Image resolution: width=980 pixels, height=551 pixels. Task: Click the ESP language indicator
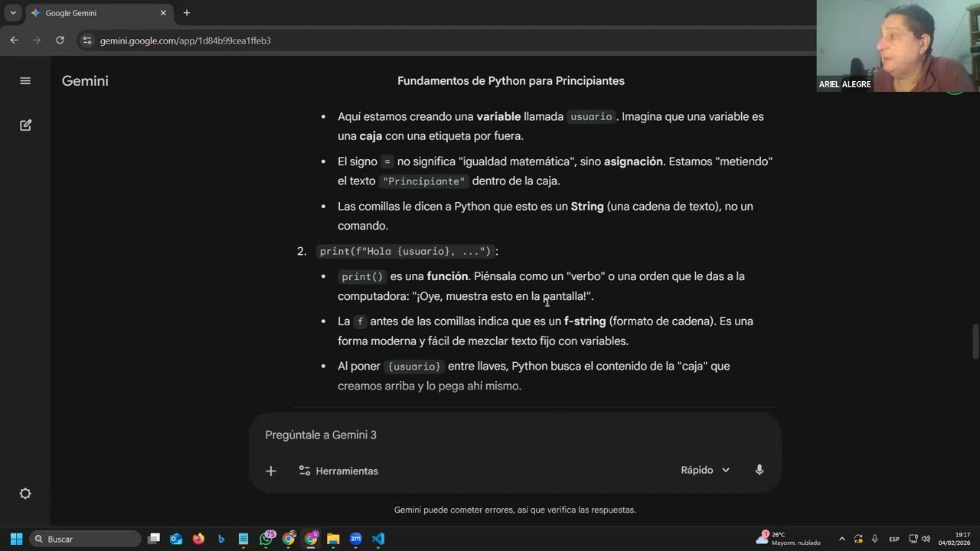point(894,539)
